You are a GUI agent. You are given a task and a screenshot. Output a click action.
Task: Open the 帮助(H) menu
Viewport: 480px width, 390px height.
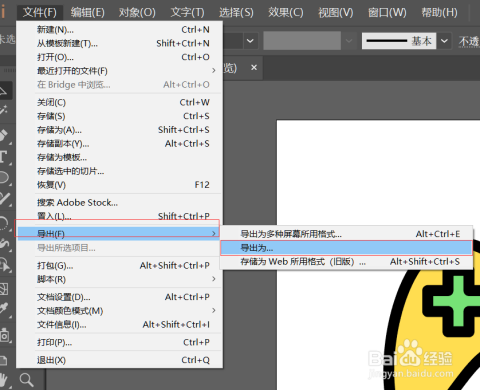440,13
